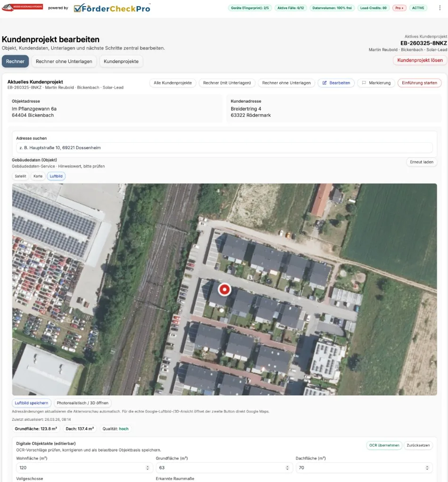Adjust Wohnfläche value using its stepper arrows

point(147,468)
